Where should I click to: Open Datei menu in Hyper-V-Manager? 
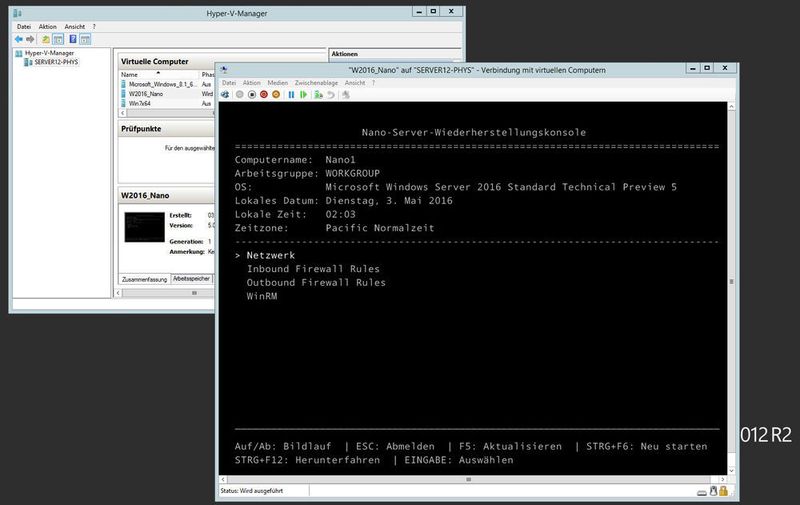24,27
